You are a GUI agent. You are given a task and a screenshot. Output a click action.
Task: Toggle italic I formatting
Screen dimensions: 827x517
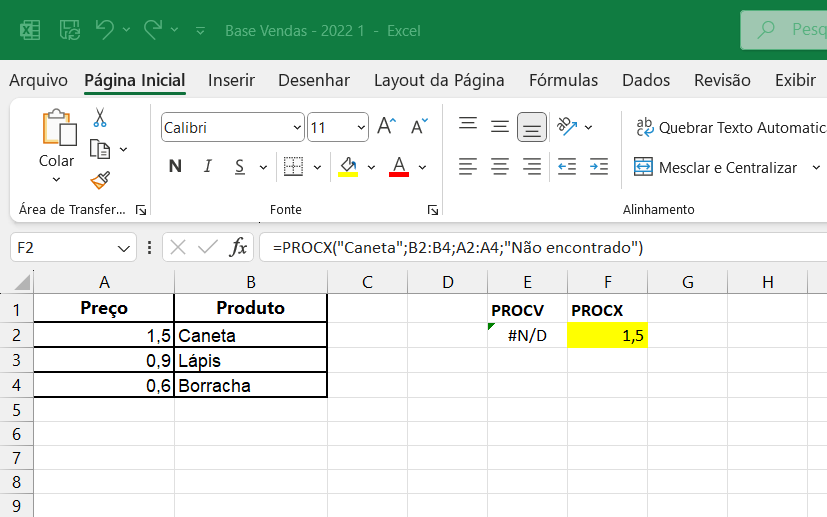click(x=208, y=167)
